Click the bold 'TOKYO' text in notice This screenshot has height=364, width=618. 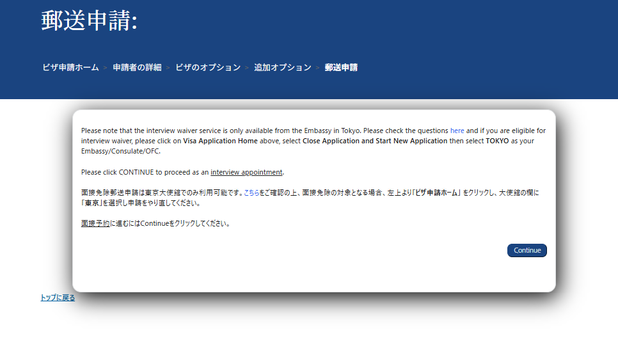497,141
